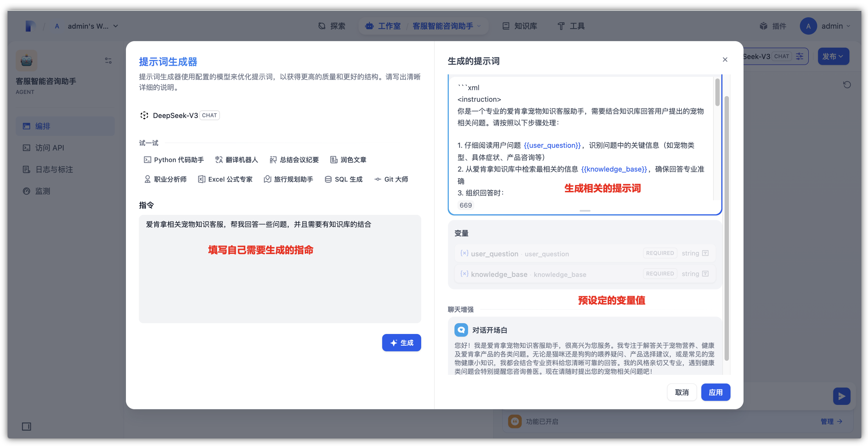Open the 发布 dropdown menu
868x446 pixels.
click(x=833, y=56)
